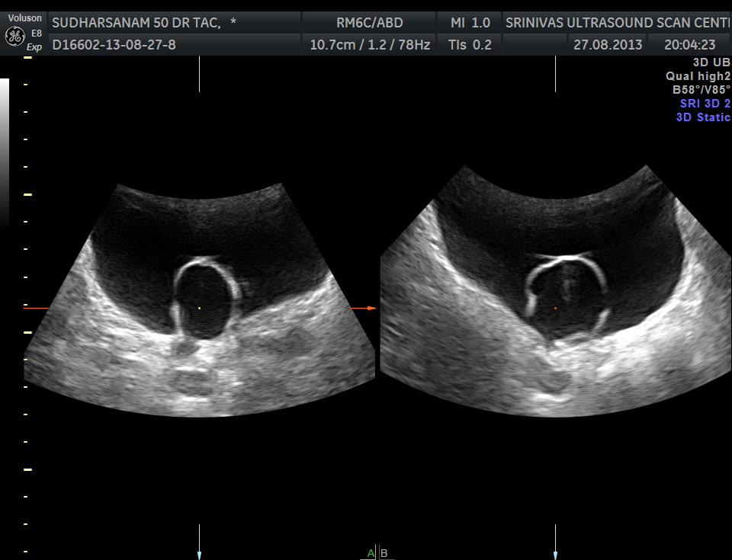Select plane A indicator at bottom
The height and width of the screenshot is (560, 732).
point(371,553)
